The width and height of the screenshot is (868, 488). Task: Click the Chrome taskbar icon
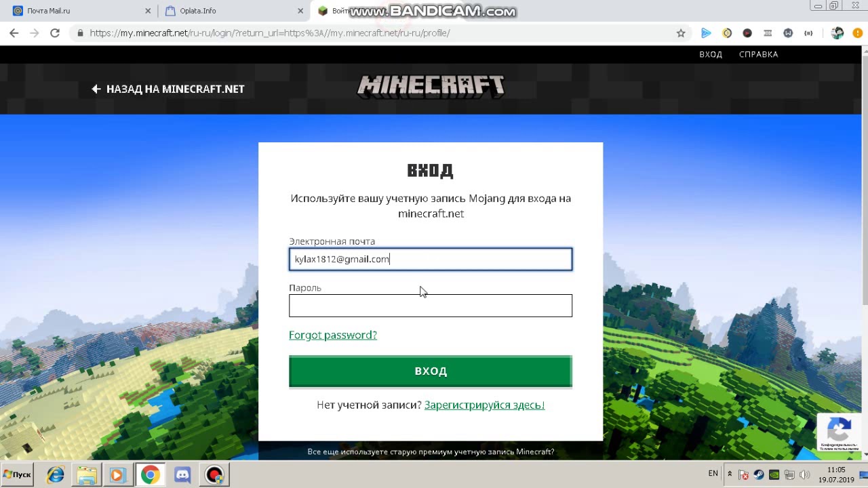(x=151, y=474)
